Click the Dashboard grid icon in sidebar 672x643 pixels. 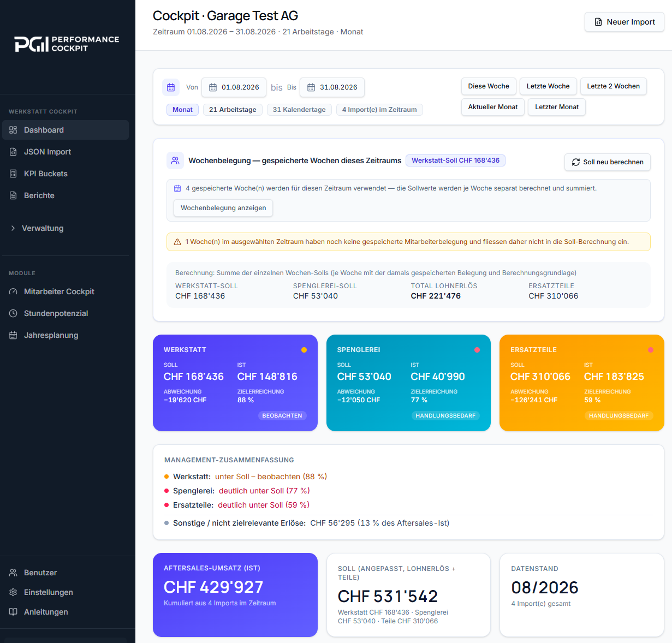tap(13, 130)
